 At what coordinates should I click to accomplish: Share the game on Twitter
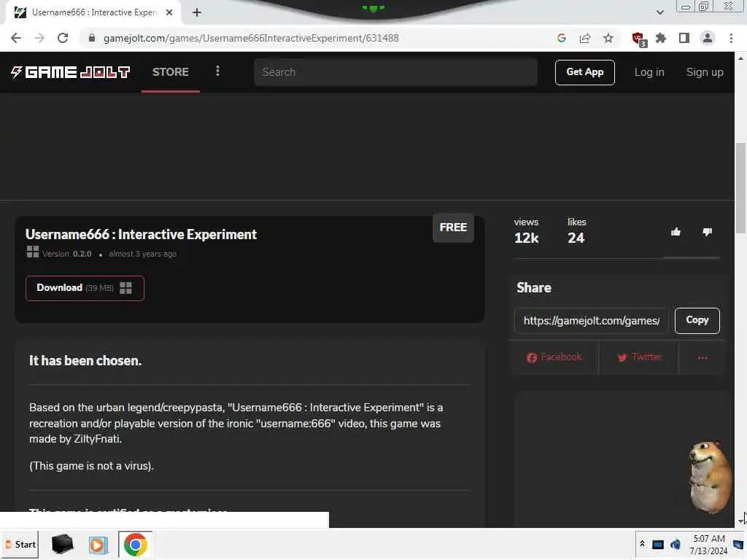pos(639,357)
